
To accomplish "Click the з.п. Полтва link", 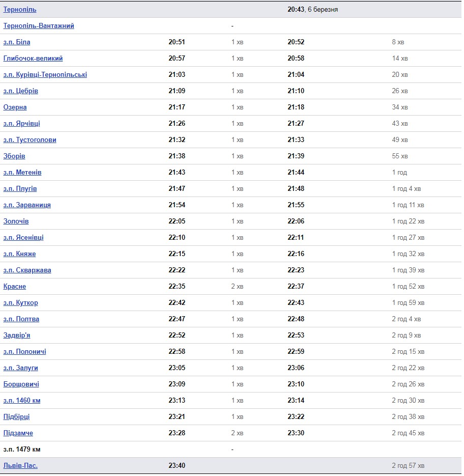I will (x=21, y=319).
